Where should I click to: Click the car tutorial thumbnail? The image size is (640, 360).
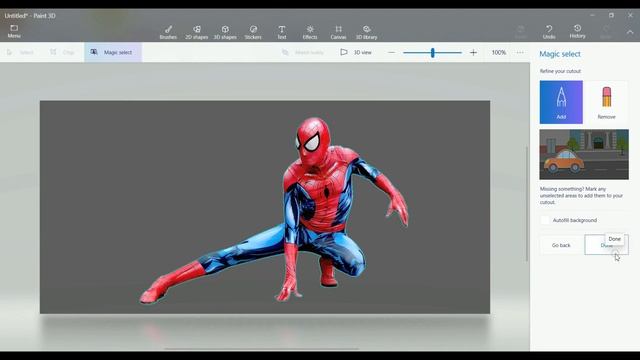[584, 154]
